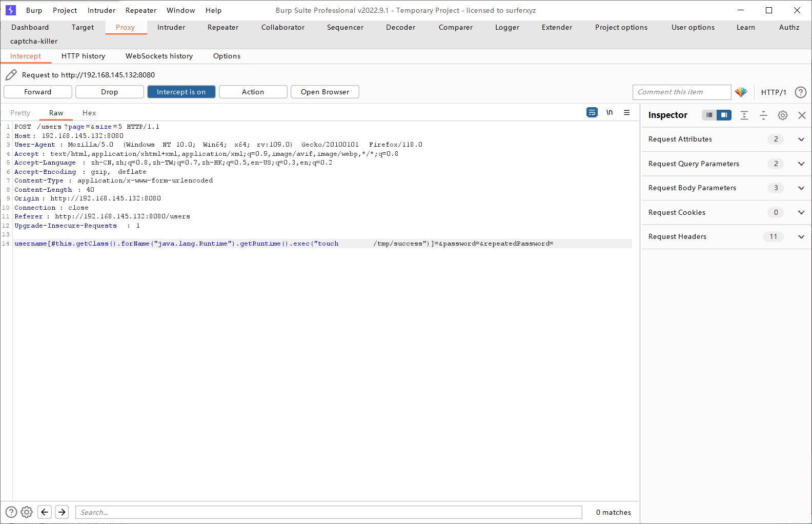Open the highlight color picker icon
Viewport: 812px width, 524px height.
741,92
